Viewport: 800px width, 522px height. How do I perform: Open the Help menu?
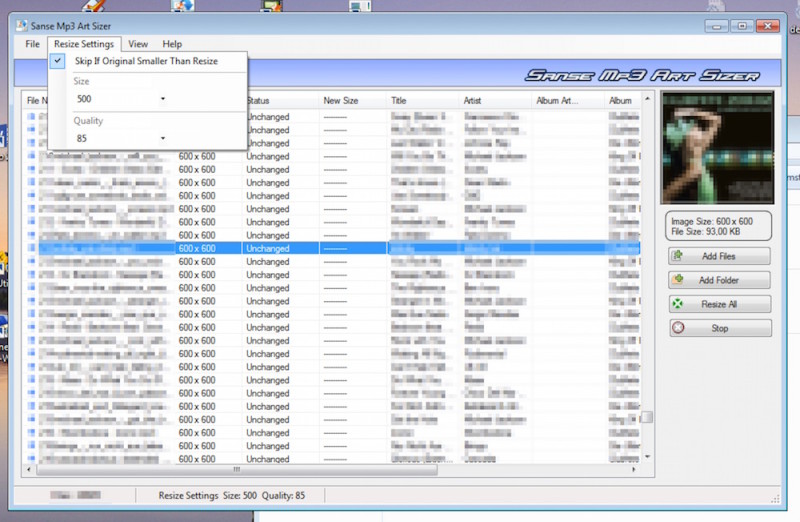[x=172, y=44]
